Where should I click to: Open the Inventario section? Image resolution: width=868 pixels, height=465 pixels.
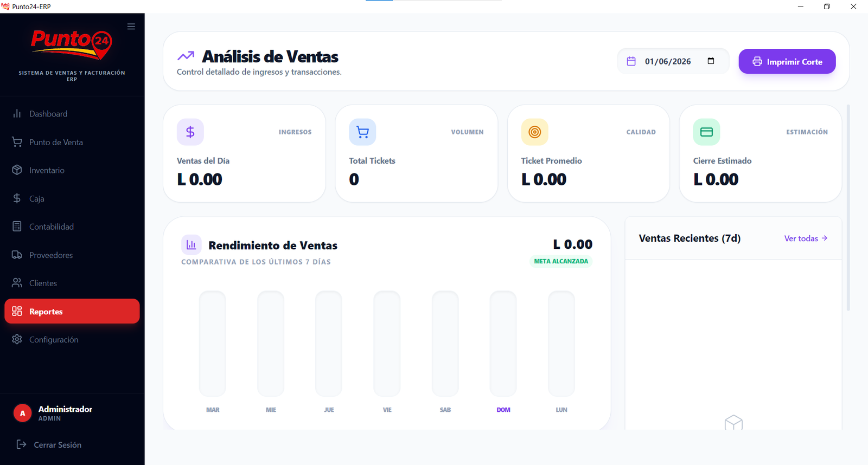72,170
